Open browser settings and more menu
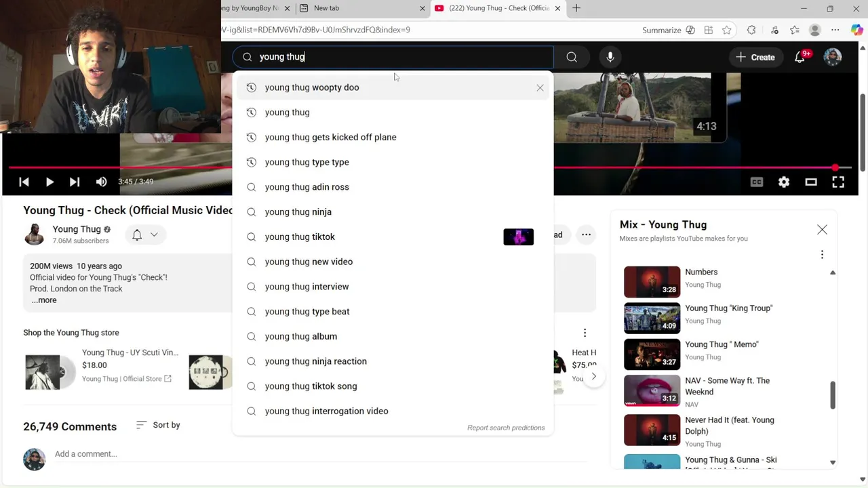Viewport: 868px width, 488px height. pos(835,30)
